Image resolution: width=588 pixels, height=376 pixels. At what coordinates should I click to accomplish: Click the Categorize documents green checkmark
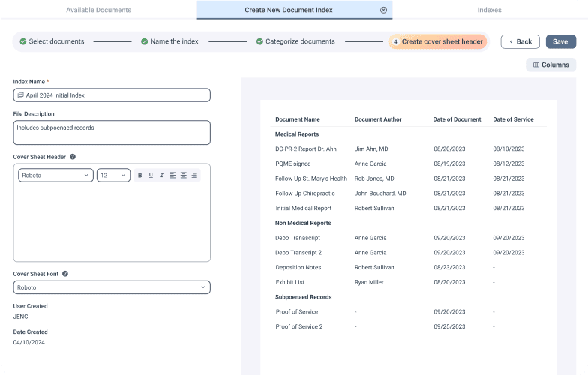tap(259, 41)
